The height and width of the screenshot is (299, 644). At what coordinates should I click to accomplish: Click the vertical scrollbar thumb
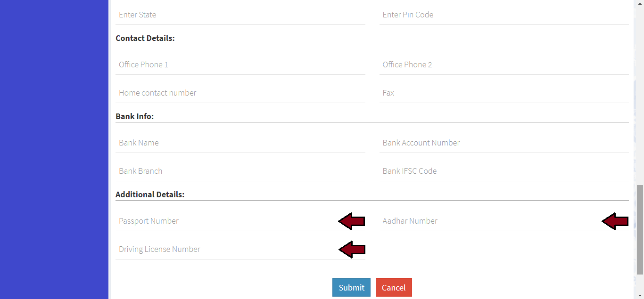pos(640,229)
